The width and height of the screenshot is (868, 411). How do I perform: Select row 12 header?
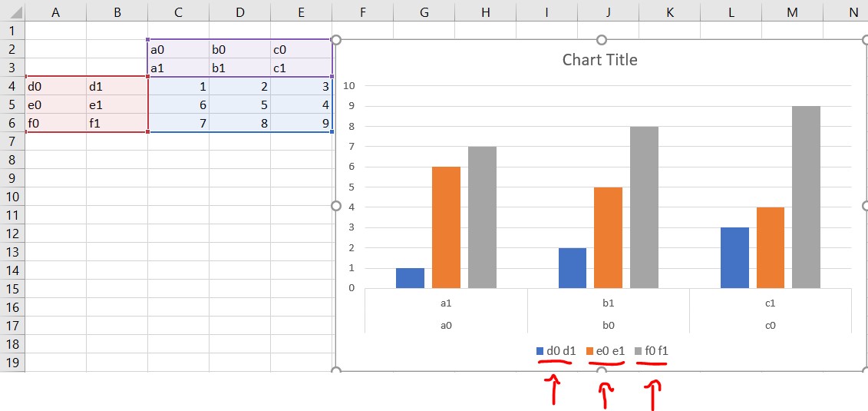(12, 234)
